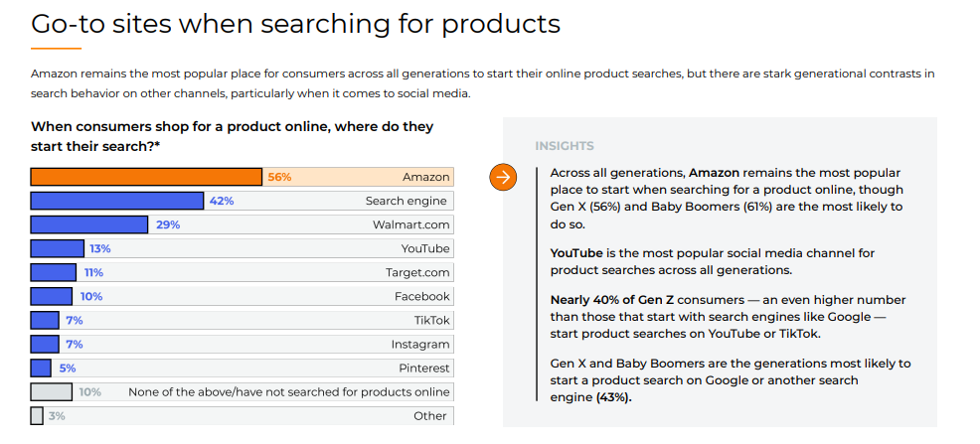Click the Facebook bar in the chart
980x444 pixels.
pyautogui.click(x=51, y=296)
